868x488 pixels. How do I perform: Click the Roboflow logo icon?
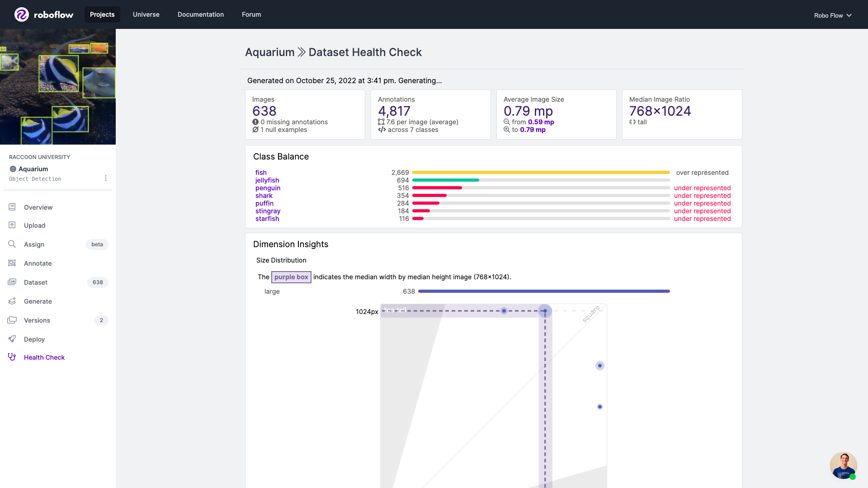(21, 14)
